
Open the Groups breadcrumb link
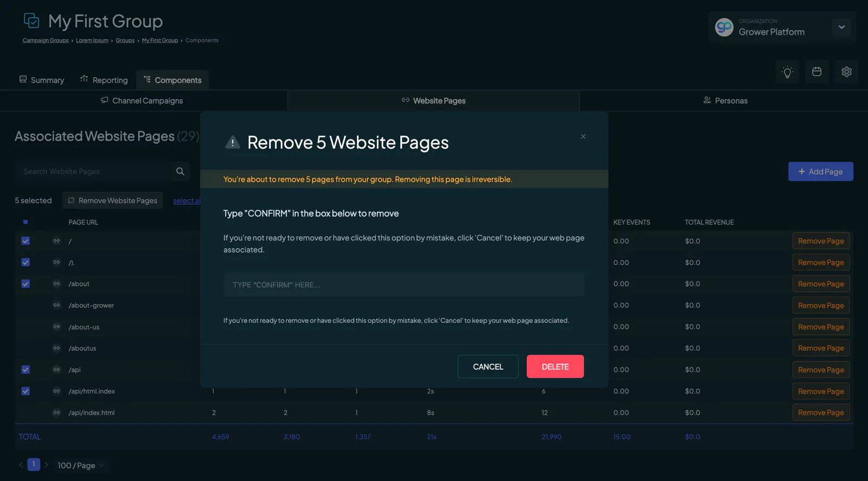point(125,40)
